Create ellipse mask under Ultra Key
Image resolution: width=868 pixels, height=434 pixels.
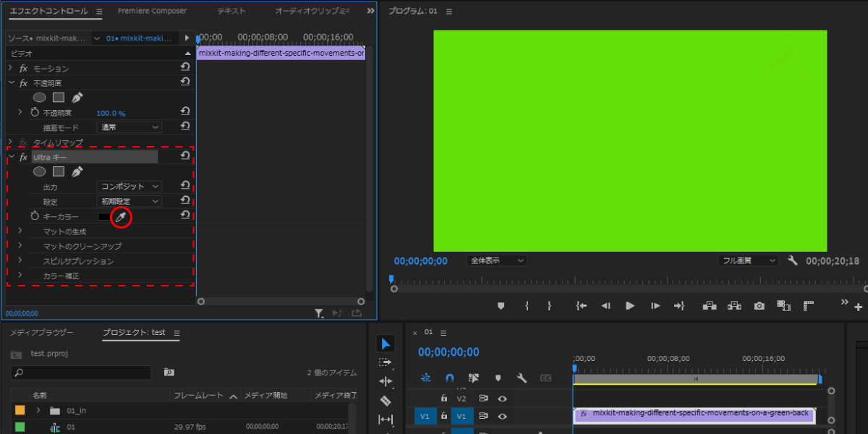pyautogui.click(x=40, y=171)
